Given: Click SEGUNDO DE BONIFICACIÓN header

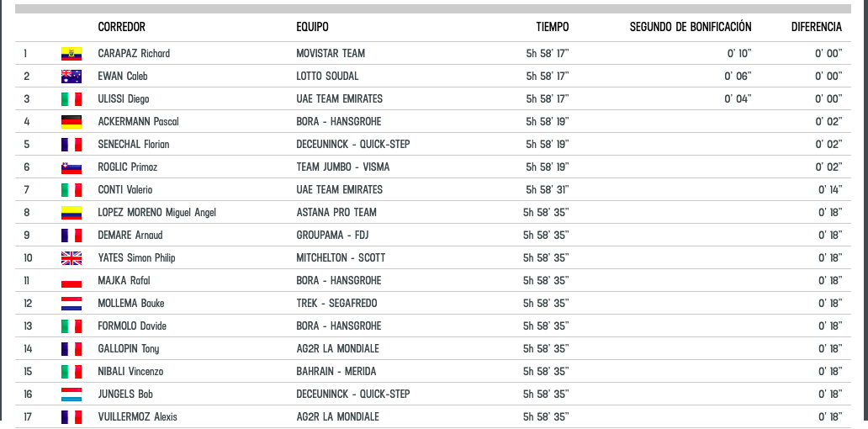Looking at the screenshot, I should tap(691, 27).
